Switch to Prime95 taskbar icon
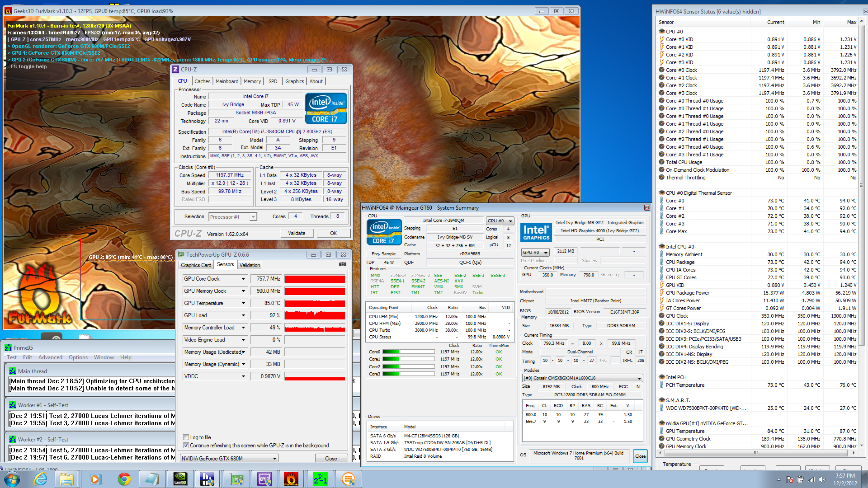This screenshot has height=488, width=868. pyautogui.click(x=320, y=479)
